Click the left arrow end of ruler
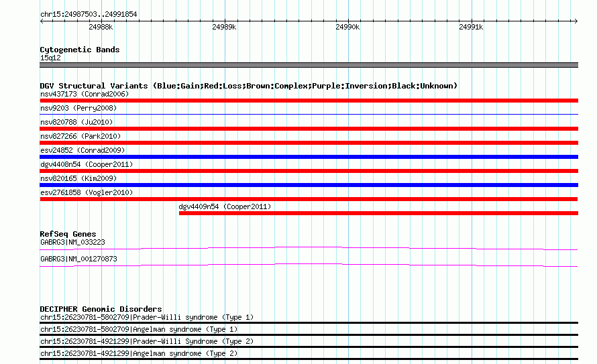This screenshot has height=364, width=597. pyautogui.click(x=42, y=21)
